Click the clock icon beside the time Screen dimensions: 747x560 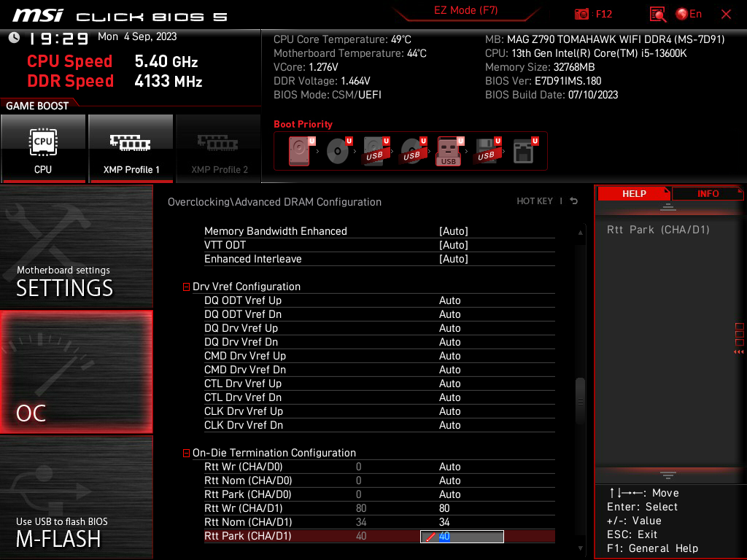[15, 38]
